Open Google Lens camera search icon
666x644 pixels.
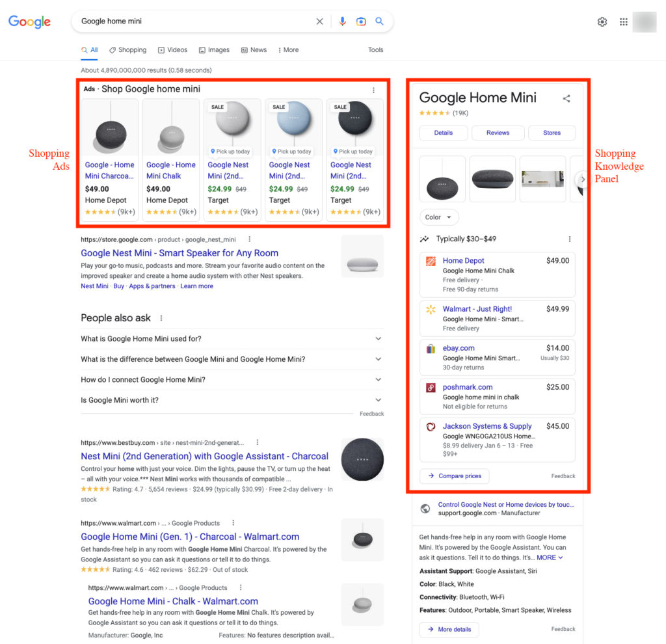[x=361, y=21]
